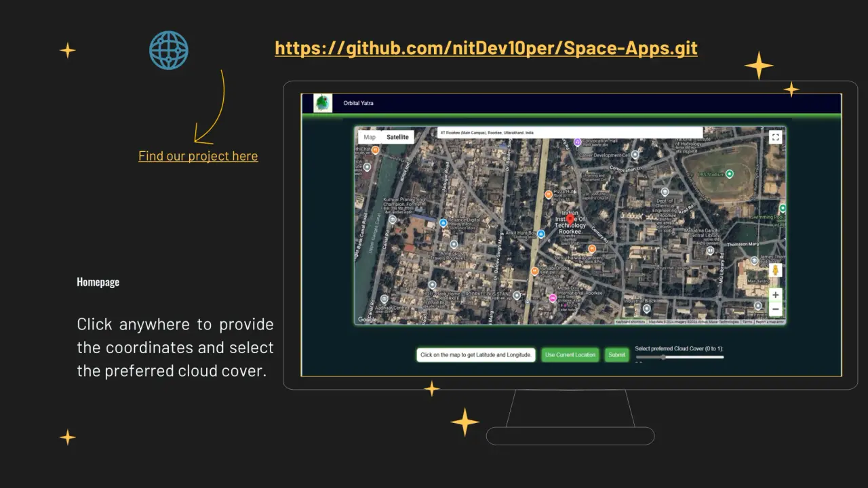The width and height of the screenshot is (868, 488).
Task: Zoom out on the map
Action: coord(776,309)
